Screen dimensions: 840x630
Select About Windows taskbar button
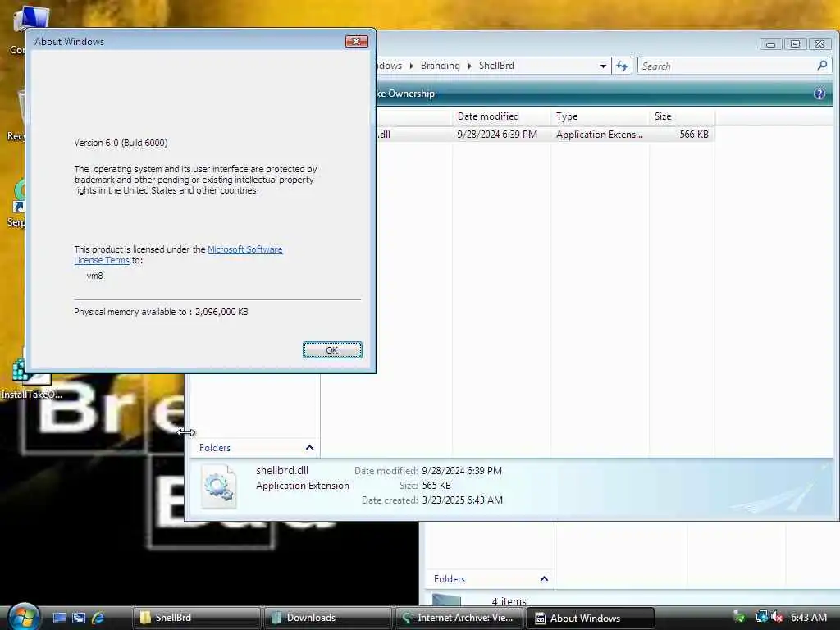coord(591,618)
